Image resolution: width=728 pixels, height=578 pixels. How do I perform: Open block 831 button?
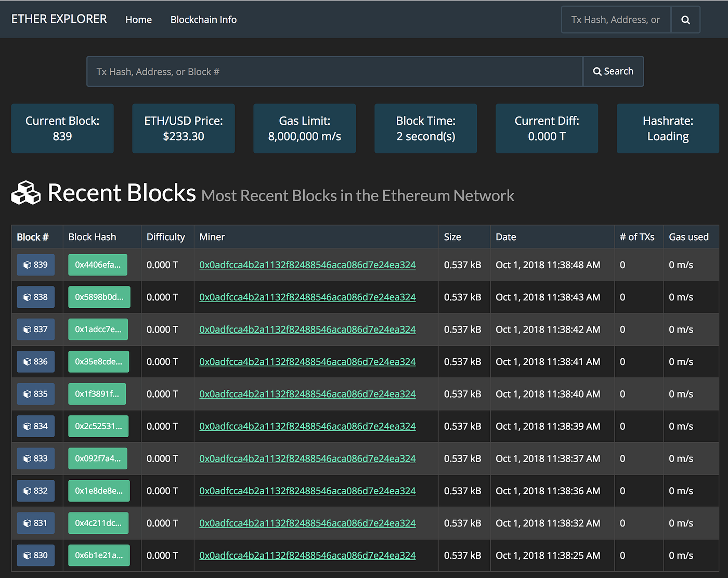coord(35,523)
